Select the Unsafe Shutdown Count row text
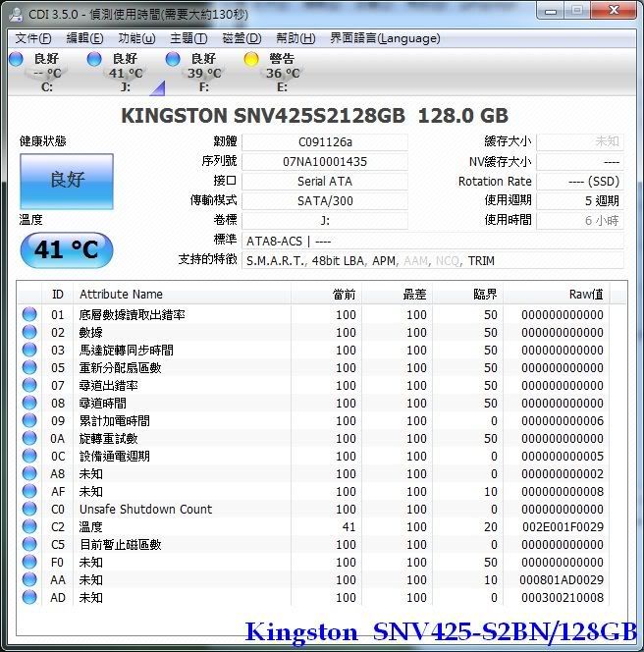The height and width of the screenshot is (652, 644). click(x=145, y=509)
